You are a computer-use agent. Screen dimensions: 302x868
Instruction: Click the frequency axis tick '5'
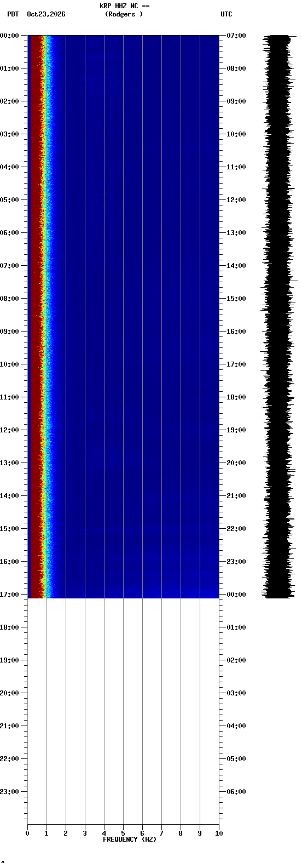(123, 833)
